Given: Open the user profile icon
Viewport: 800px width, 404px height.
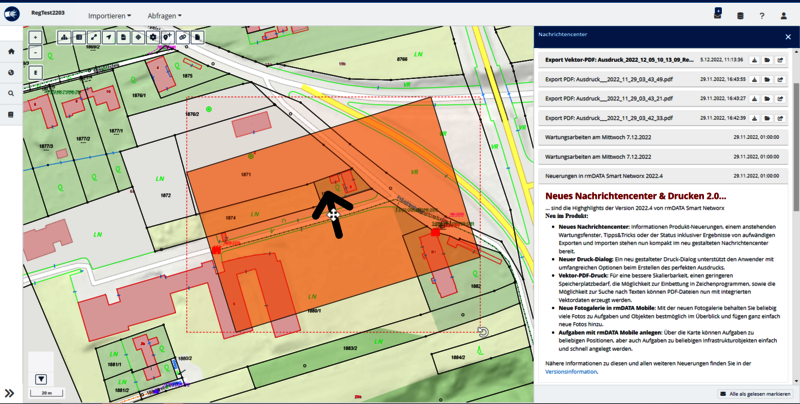Looking at the screenshot, I should tap(784, 16).
